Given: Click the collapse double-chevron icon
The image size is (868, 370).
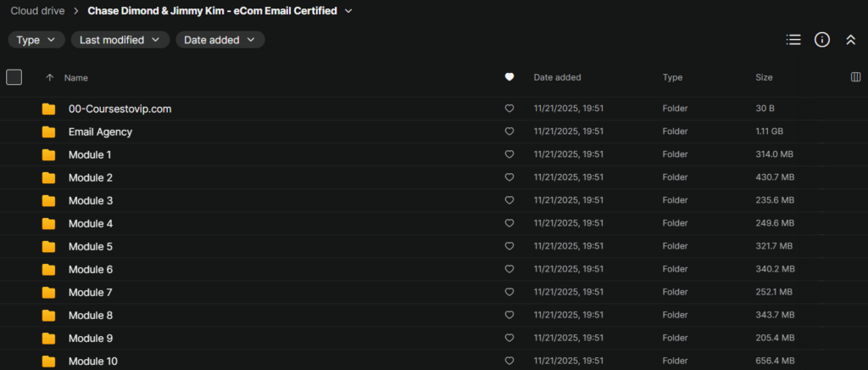Looking at the screenshot, I should tap(851, 40).
